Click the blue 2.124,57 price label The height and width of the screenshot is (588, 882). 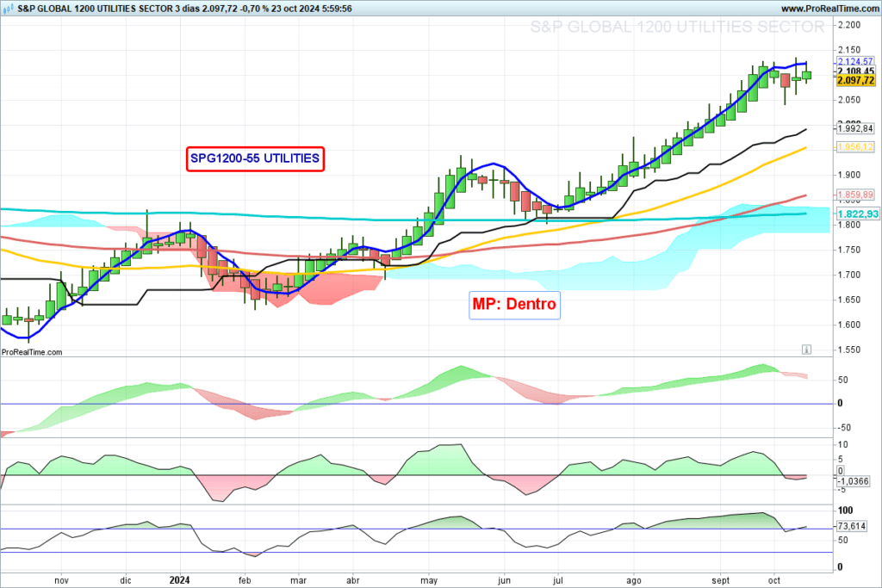(855, 61)
